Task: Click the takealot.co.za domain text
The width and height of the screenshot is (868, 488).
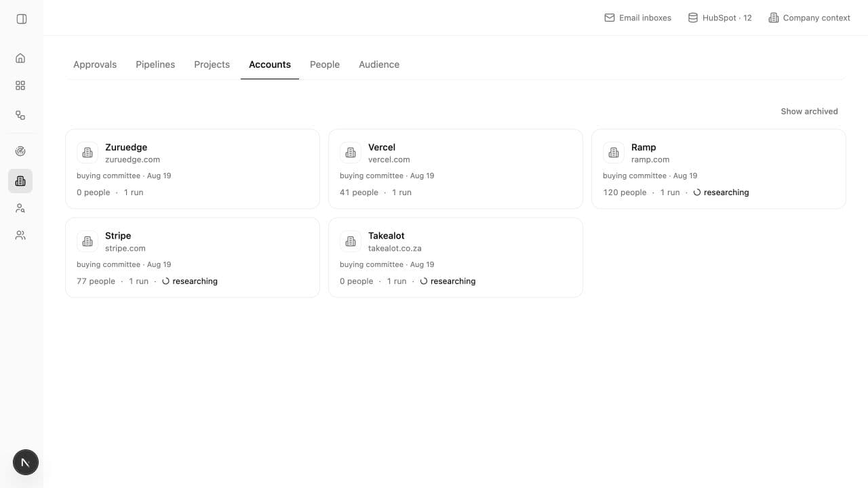Action: pyautogui.click(x=395, y=249)
